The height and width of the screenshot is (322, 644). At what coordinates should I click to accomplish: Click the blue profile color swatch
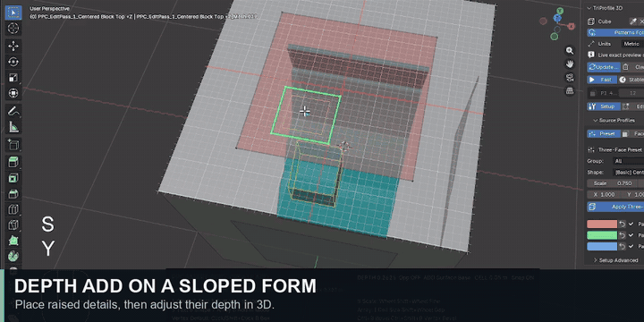tap(602, 247)
